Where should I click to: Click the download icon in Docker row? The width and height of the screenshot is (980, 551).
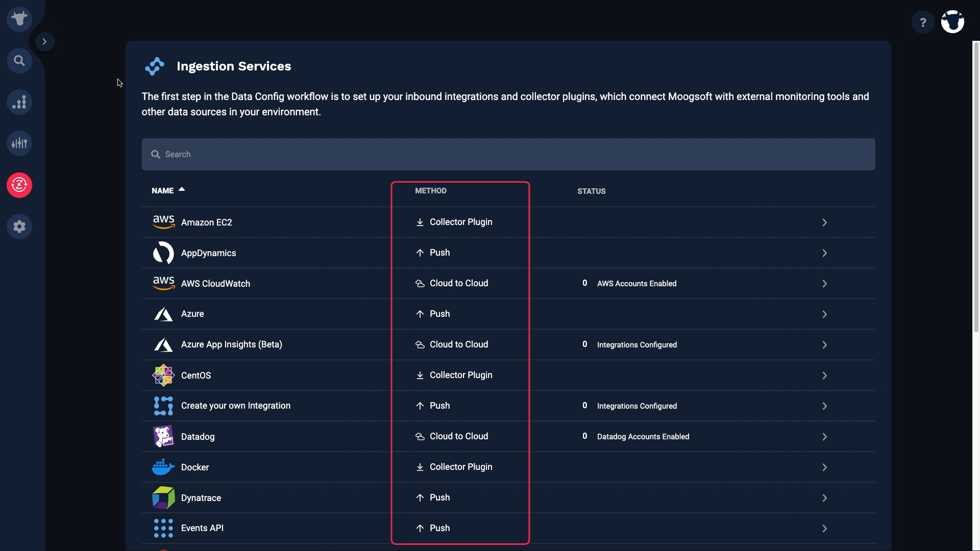(x=420, y=467)
